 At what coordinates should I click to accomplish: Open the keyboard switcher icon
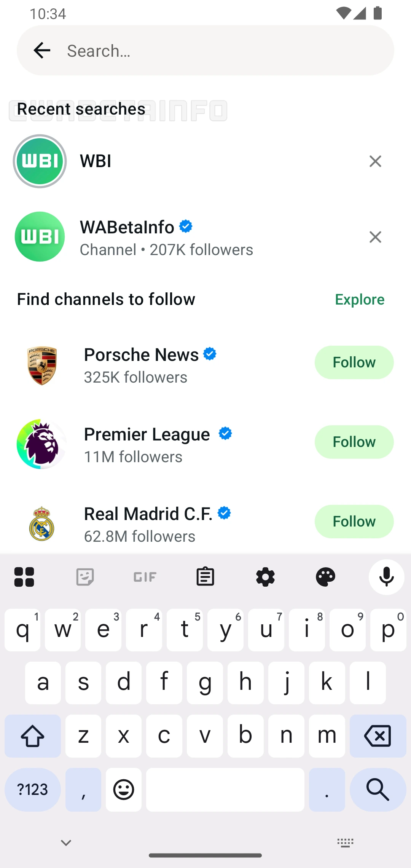click(x=345, y=842)
